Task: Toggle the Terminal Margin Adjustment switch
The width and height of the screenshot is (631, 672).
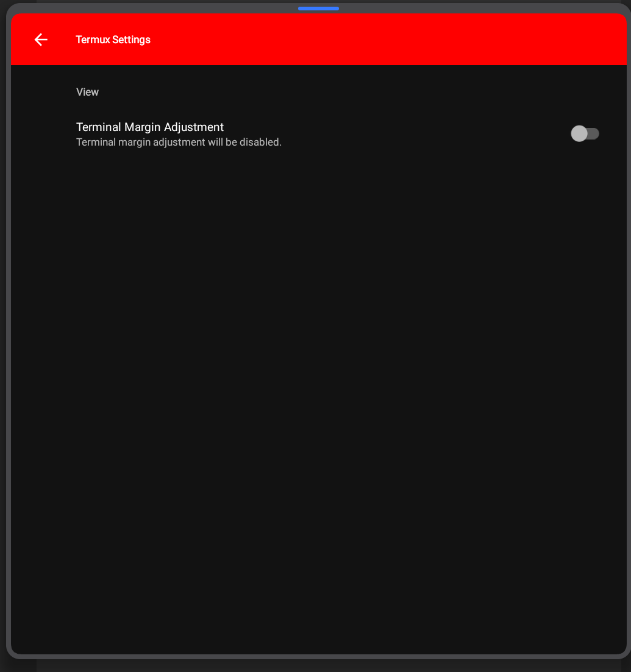Action: tap(585, 133)
